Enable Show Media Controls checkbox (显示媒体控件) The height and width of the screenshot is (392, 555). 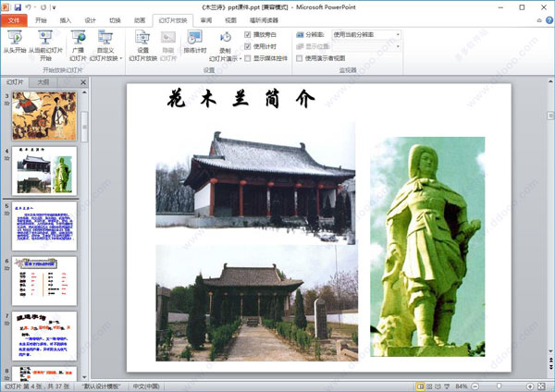(x=247, y=58)
